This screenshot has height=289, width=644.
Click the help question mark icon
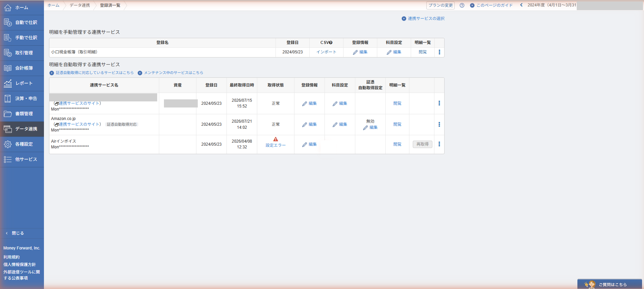tap(462, 5)
